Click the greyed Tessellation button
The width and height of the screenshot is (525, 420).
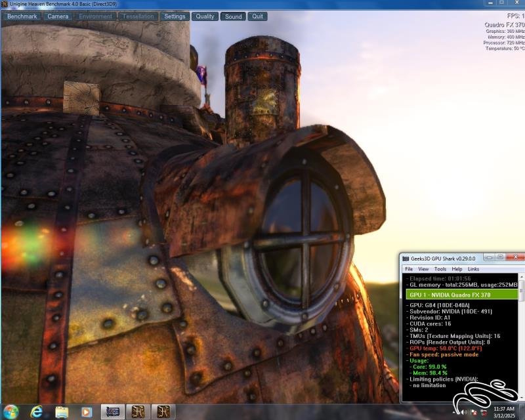point(138,16)
